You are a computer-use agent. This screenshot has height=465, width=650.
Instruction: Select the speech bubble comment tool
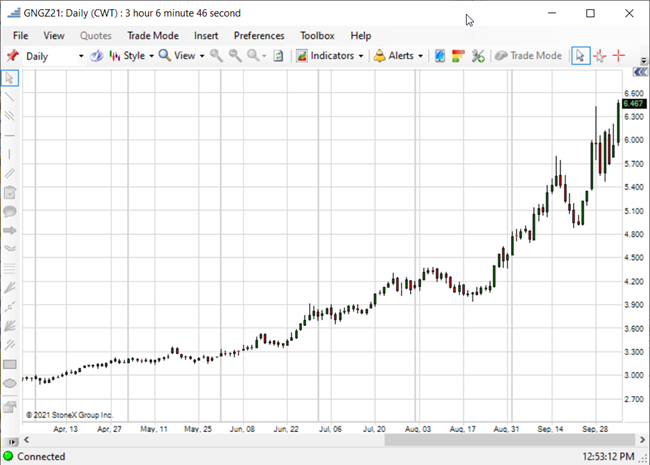point(10,211)
